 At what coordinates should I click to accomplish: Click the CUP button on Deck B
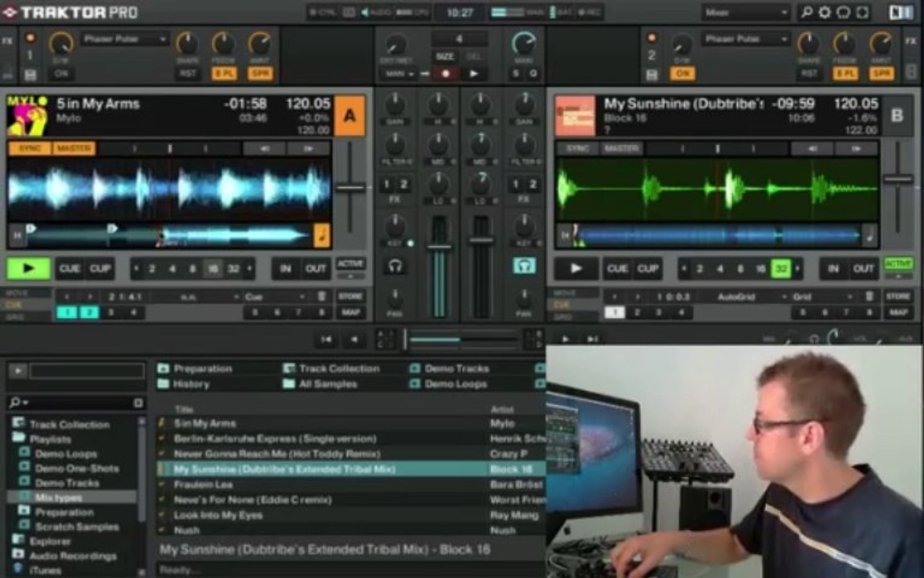click(647, 269)
